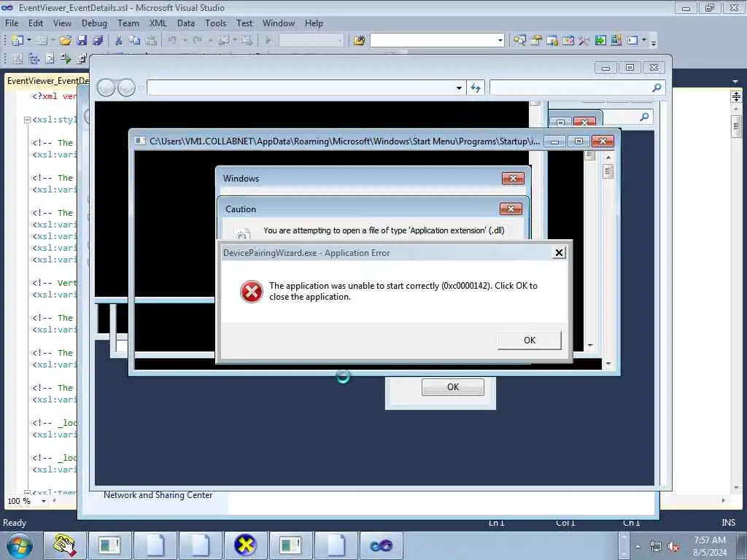Click the Start Debugging play icon
Screen dimensions: 747x560
(268, 41)
